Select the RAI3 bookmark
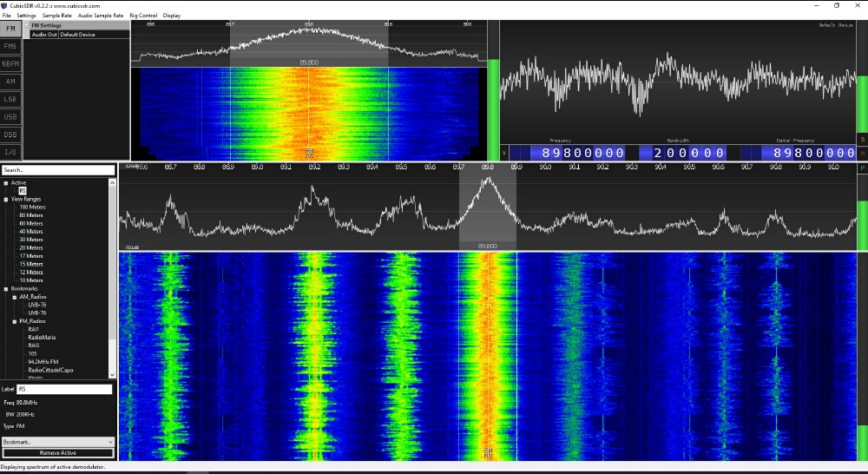Viewport: 868px width, 474px height. pos(34,346)
